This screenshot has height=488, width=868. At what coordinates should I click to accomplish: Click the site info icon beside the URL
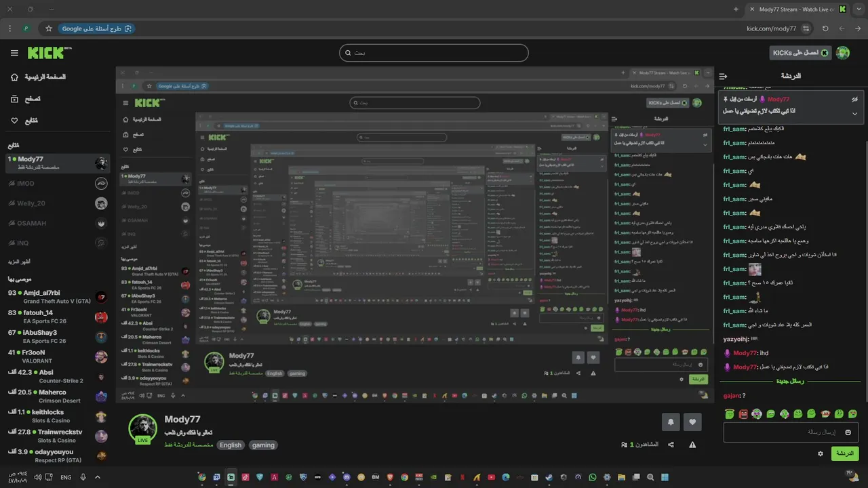click(x=806, y=28)
